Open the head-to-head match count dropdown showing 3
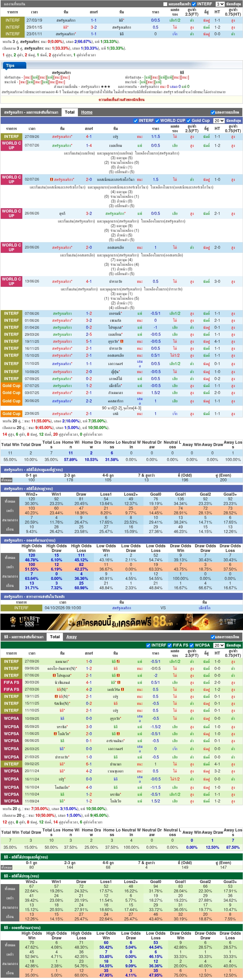Screen dimensions: 243x980 220,4
